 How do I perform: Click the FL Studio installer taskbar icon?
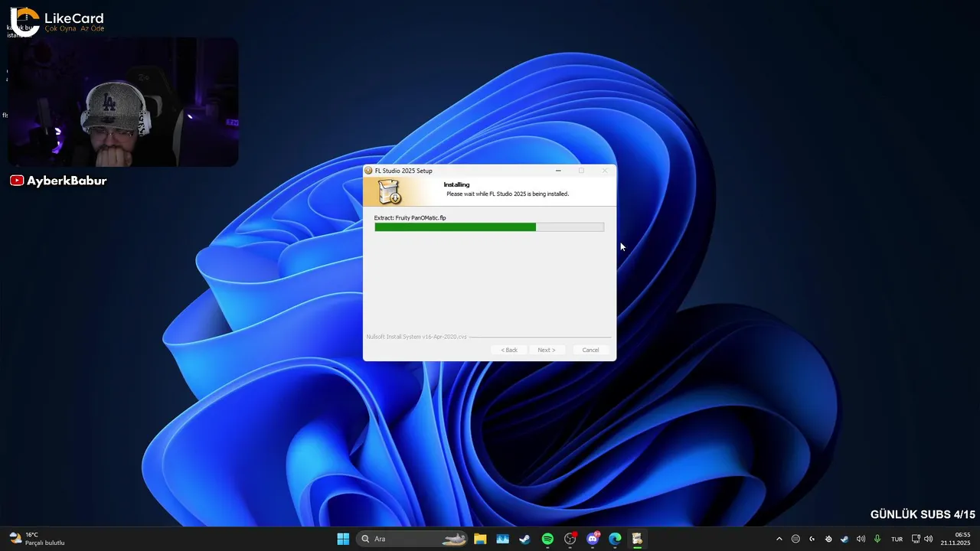[637, 539]
